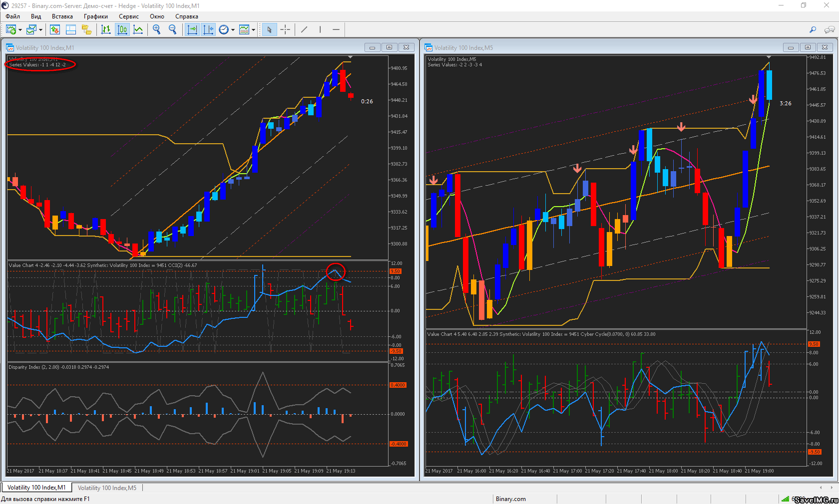
Task: Toggle candlestick chart mode
Action: (122, 30)
